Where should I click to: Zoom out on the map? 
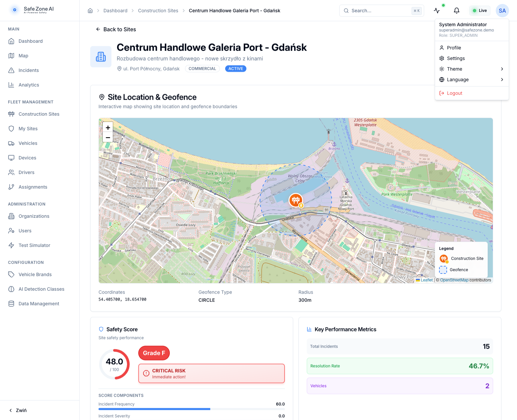[x=108, y=138]
